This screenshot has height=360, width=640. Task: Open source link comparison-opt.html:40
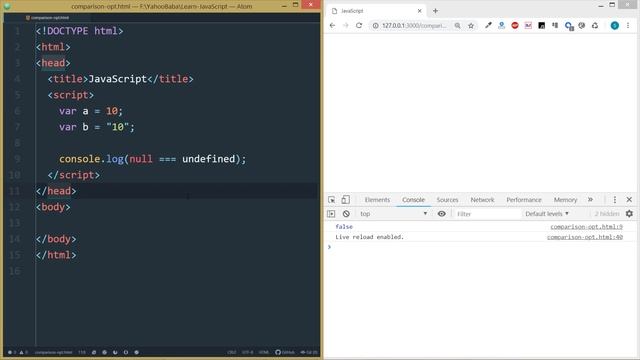tap(584, 237)
